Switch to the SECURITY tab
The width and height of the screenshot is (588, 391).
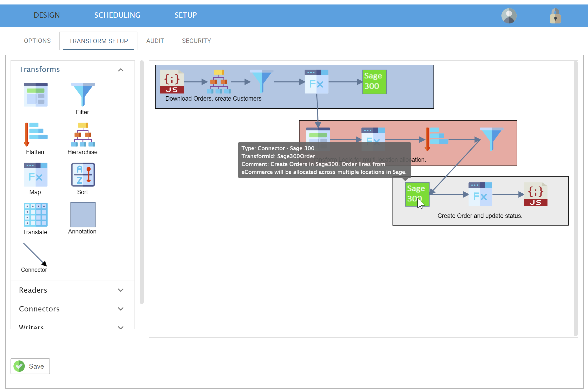tap(197, 41)
